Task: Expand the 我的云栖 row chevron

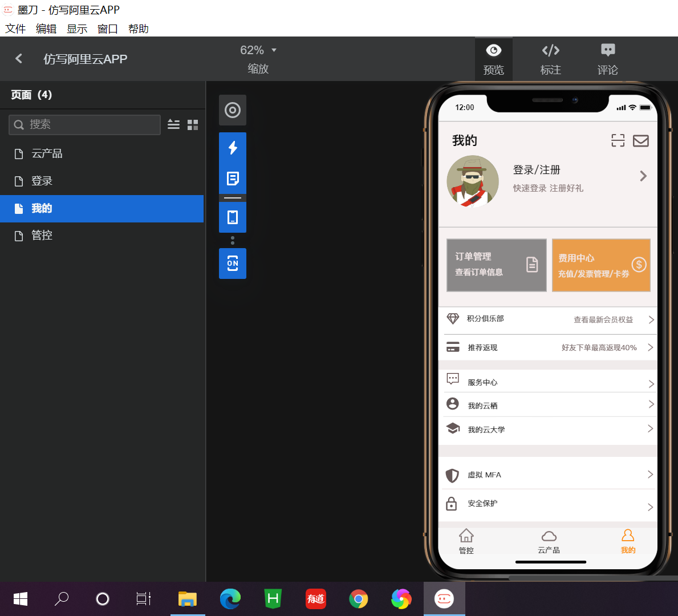Action: (651, 404)
